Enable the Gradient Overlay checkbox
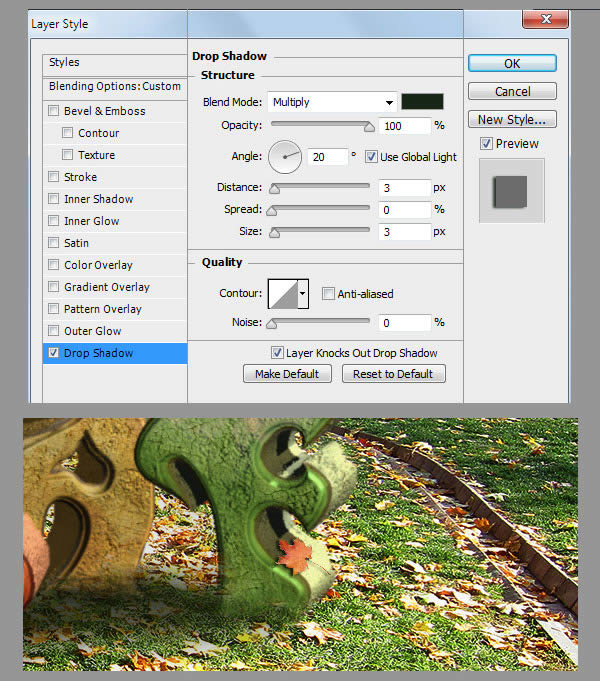 [53, 287]
